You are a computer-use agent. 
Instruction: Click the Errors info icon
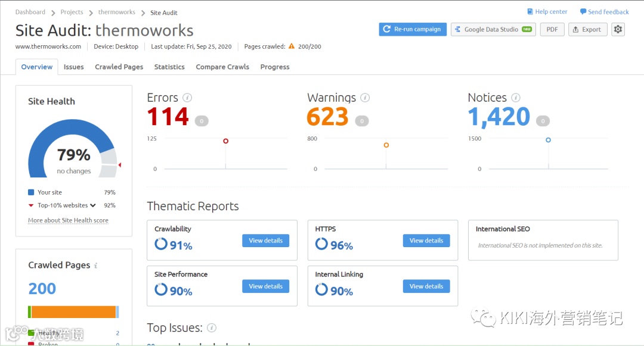click(187, 98)
